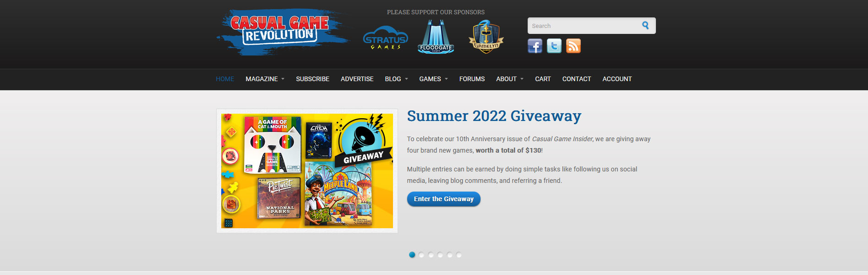Viewport: 868px width, 275px height.
Task: Select the second slideshow dot
Action: (x=421, y=255)
